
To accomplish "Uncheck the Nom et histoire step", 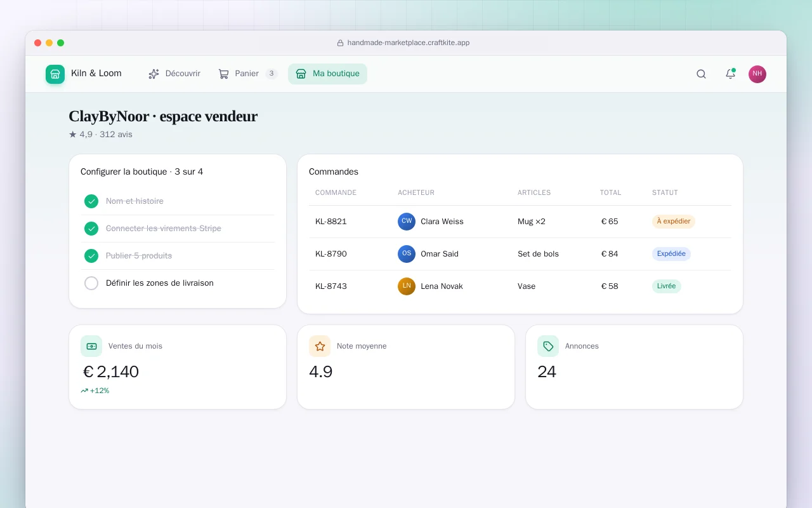I will (x=91, y=201).
